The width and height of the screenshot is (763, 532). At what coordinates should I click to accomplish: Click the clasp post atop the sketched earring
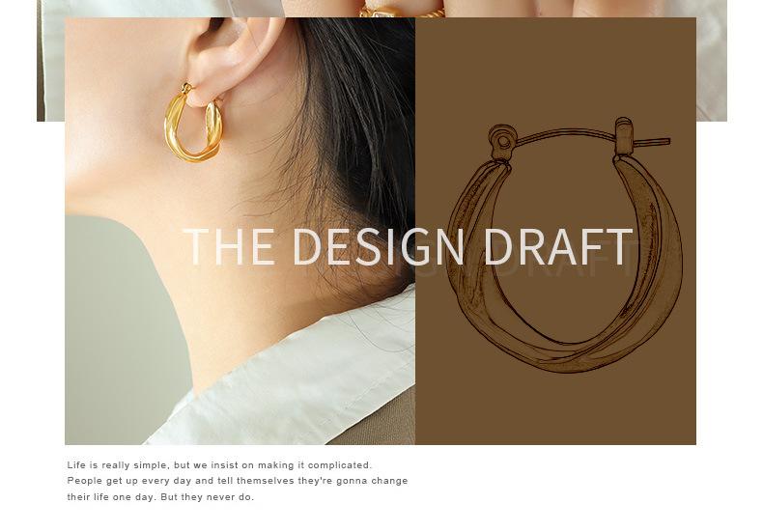(623, 135)
